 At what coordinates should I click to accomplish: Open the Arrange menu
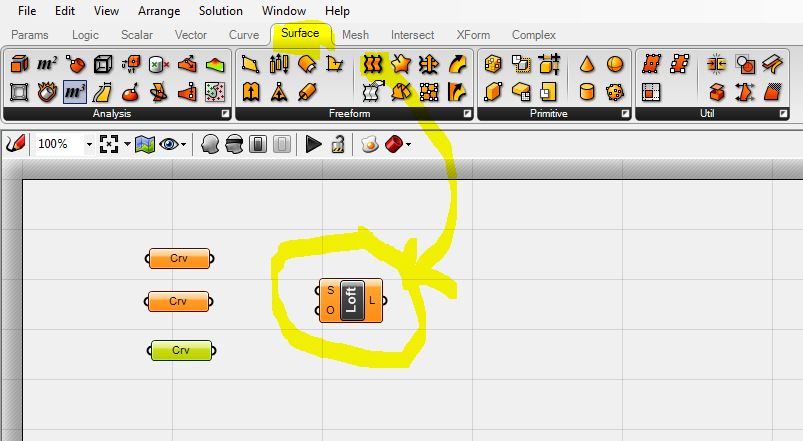pos(159,11)
